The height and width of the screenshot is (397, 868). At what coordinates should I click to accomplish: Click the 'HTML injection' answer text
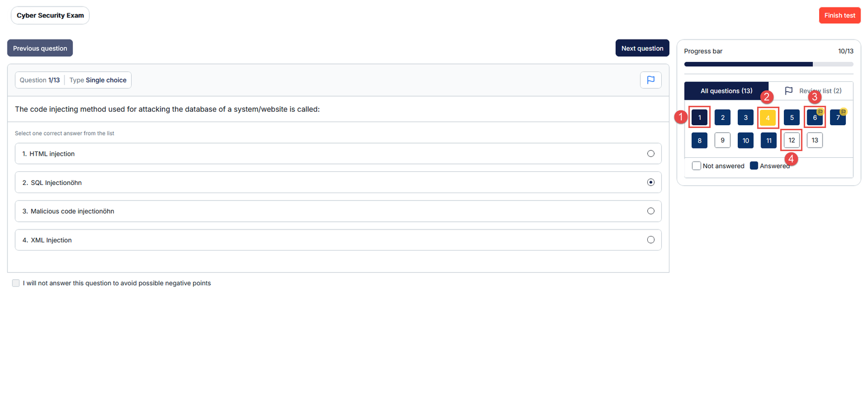click(x=52, y=154)
